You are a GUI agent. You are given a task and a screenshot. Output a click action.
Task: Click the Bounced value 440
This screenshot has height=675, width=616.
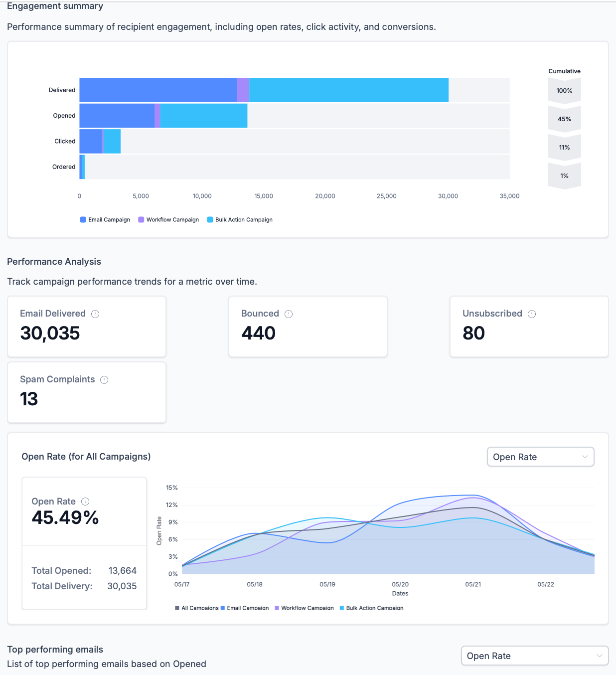point(258,333)
